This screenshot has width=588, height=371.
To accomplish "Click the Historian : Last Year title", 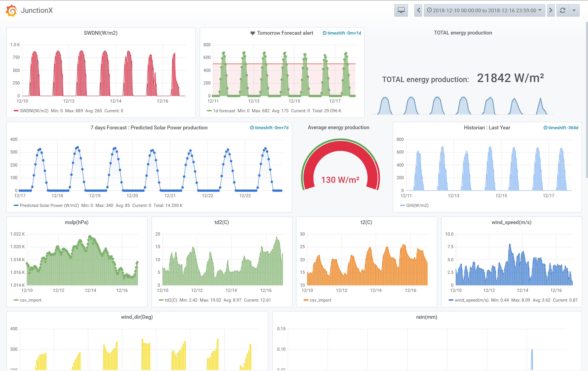I will coord(487,128).
